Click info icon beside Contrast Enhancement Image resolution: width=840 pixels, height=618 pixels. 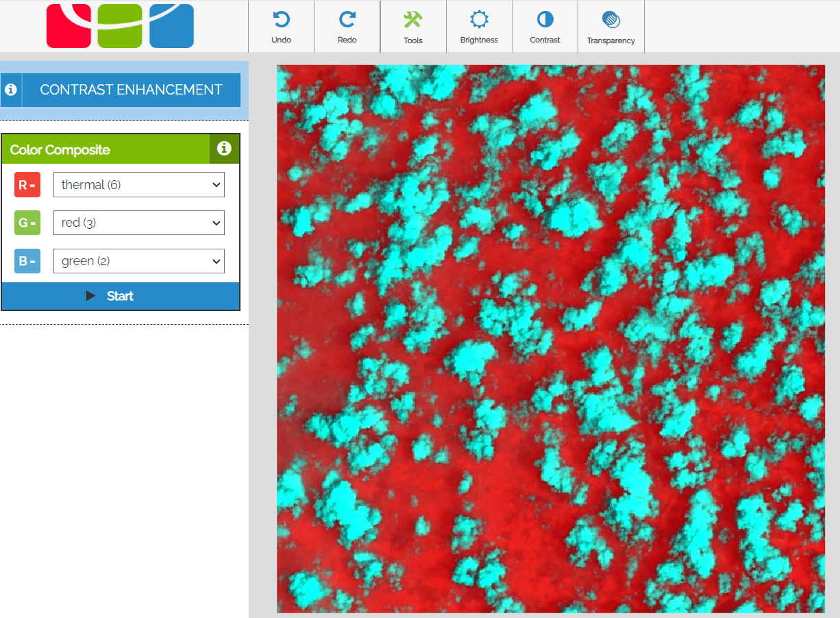(x=11, y=90)
